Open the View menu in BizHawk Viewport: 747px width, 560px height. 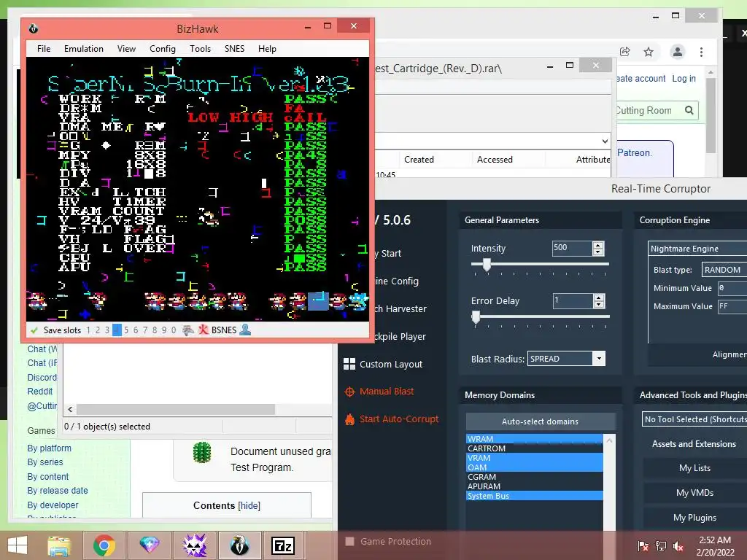click(x=126, y=49)
